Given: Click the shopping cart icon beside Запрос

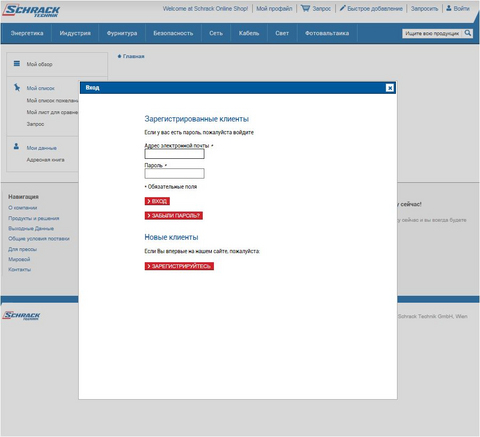Looking at the screenshot, I should point(305,8).
